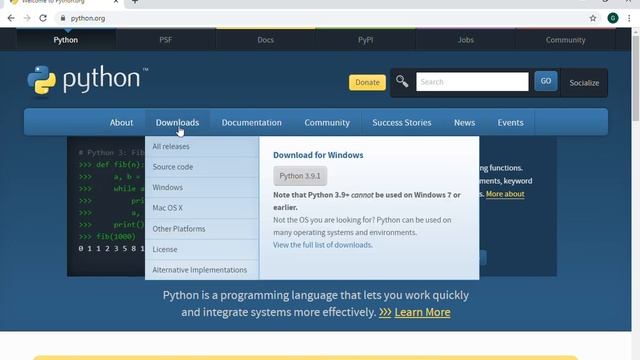Screen dimensions: 640x360
Task: Open the Jobs top-bar tab
Action: (x=466, y=40)
